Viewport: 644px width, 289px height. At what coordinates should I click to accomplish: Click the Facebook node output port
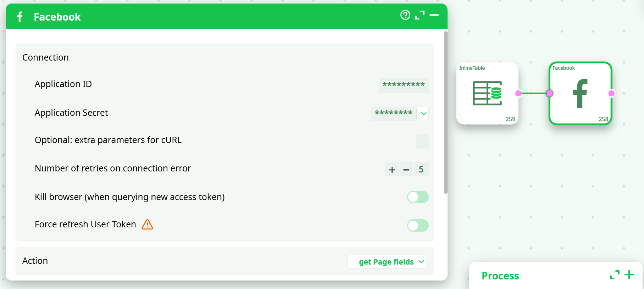[611, 93]
